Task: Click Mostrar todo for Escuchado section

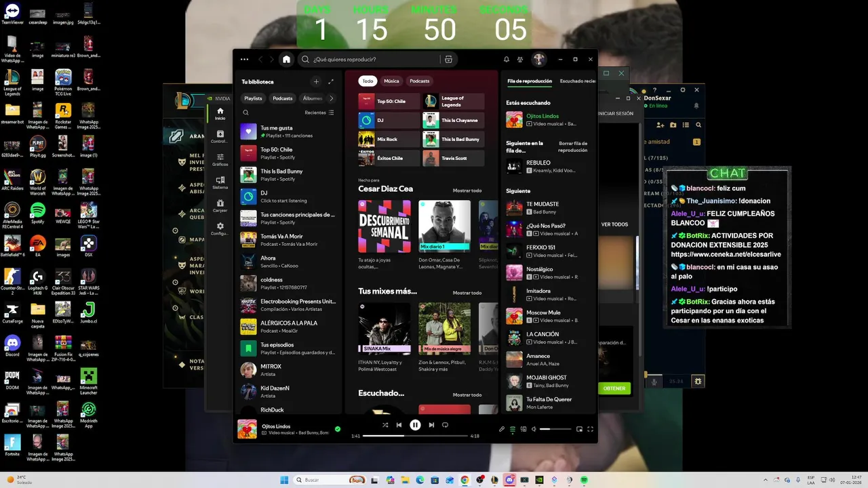Action: pyautogui.click(x=467, y=394)
